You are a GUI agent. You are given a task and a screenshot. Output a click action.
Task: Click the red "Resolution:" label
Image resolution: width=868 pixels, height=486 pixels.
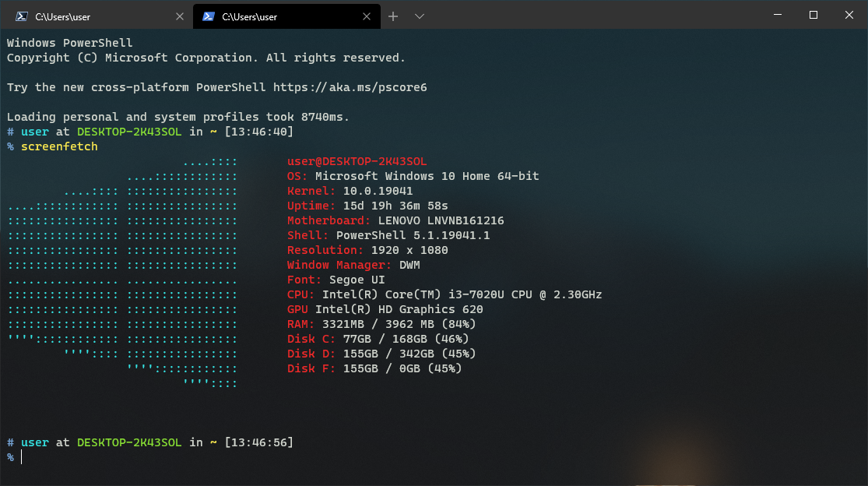coord(325,250)
